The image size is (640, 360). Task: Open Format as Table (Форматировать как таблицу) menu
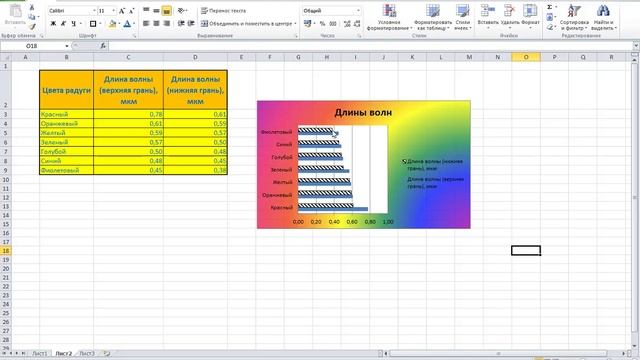coord(433,17)
